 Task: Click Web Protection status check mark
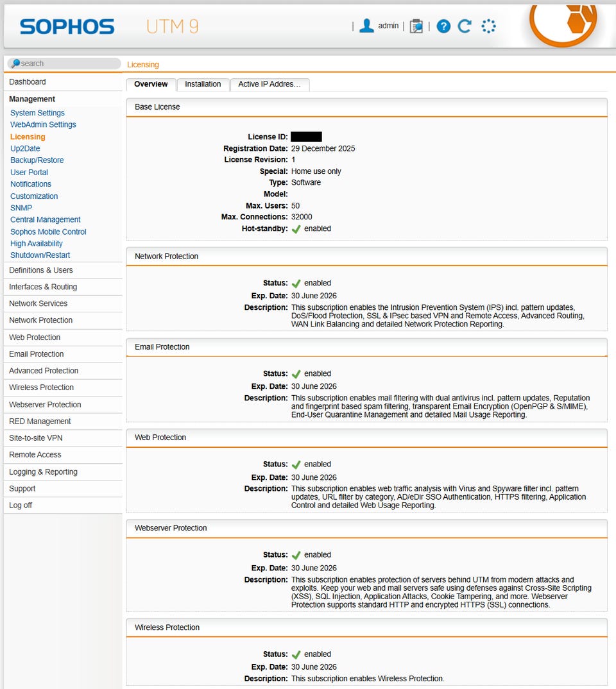[296, 464]
